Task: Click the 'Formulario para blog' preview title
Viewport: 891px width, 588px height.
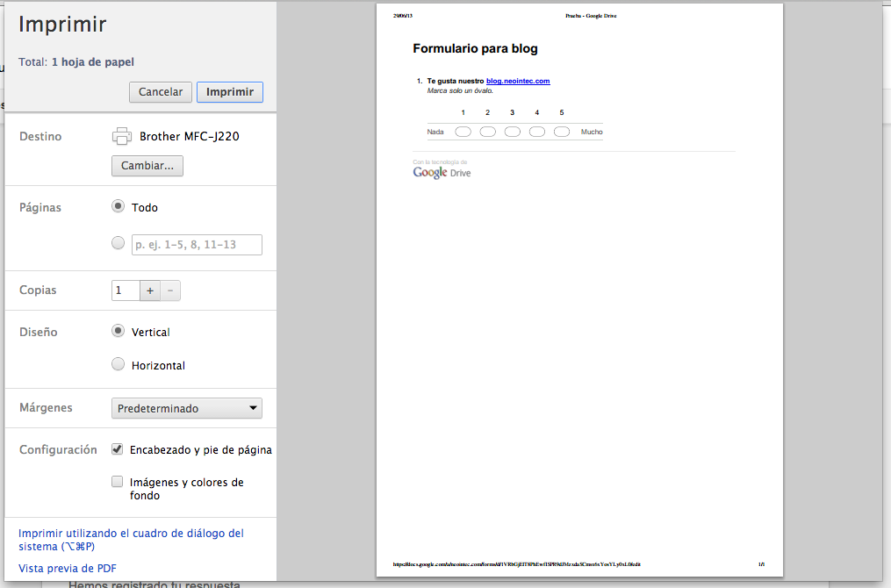Action: [x=475, y=49]
